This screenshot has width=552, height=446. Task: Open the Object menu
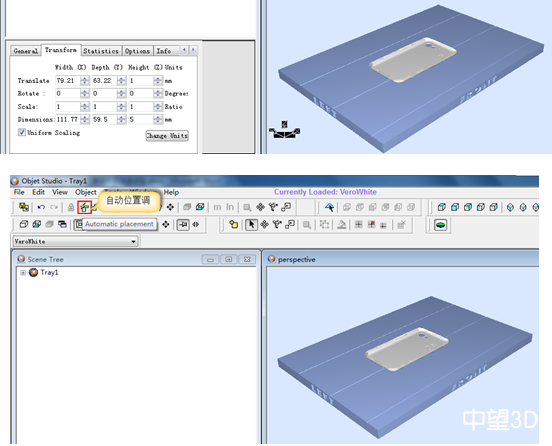(x=86, y=192)
